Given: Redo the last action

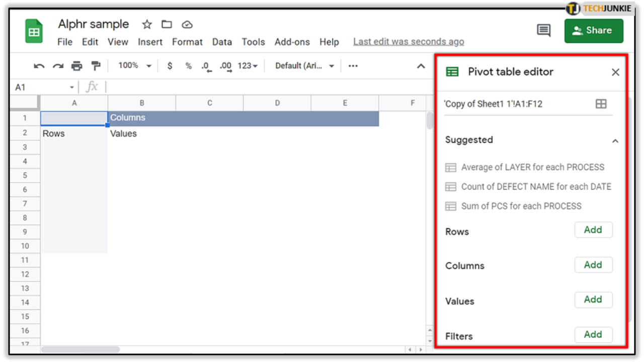Looking at the screenshot, I should (x=58, y=66).
